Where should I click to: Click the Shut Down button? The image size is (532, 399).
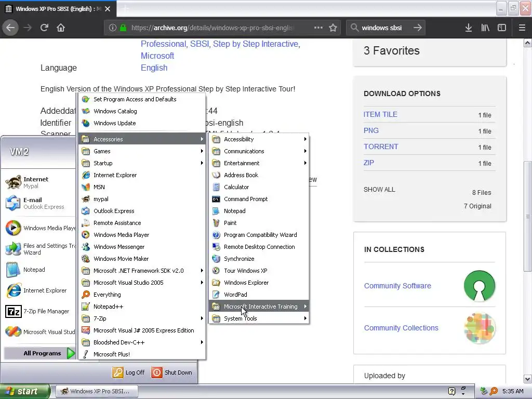(171, 373)
